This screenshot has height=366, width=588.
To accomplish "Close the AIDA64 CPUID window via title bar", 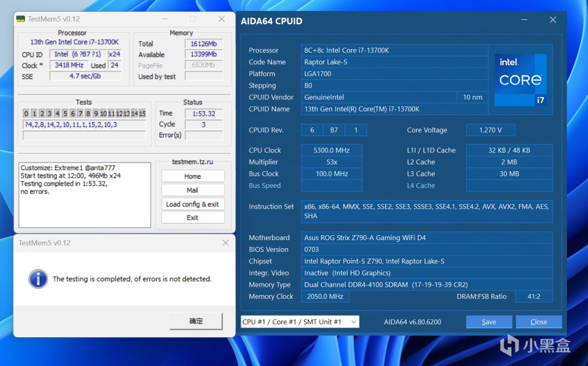I will coord(553,20).
